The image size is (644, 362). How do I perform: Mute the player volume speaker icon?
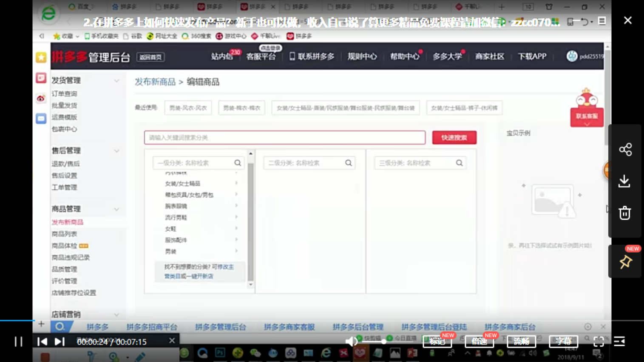(351, 341)
